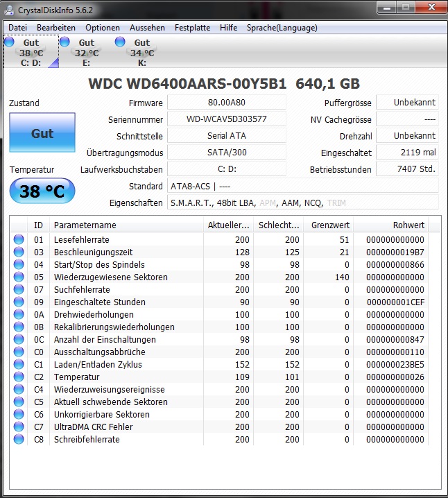The image size is (448, 498).
Task: Minimize the CrystalDiskInfo window
Action: point(387,8)
